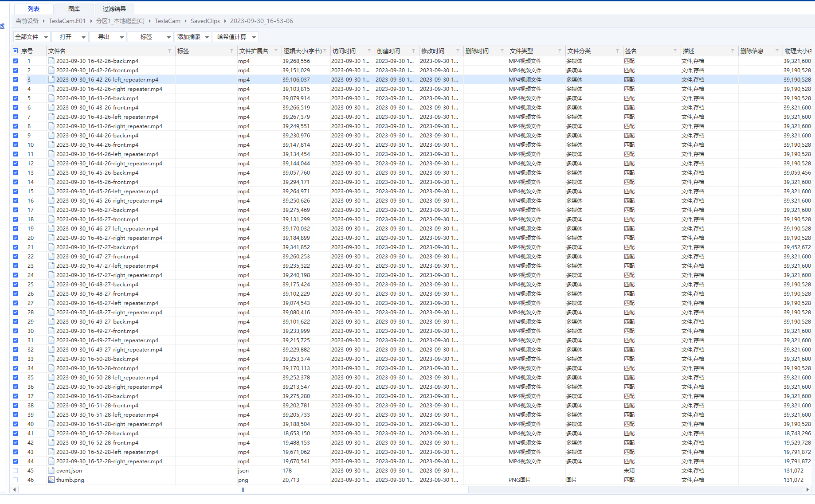Toggle the select-all checkbox in the header
The width and height of the screenshot is (815, 504).
click(16, 51)
